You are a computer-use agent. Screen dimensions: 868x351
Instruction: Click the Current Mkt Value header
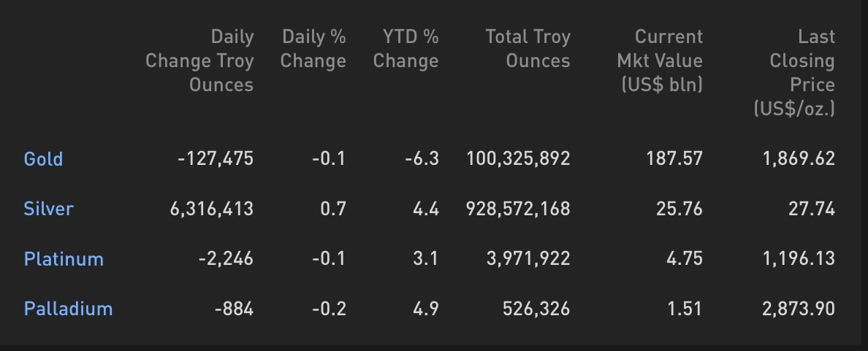(x=660, y=61)
